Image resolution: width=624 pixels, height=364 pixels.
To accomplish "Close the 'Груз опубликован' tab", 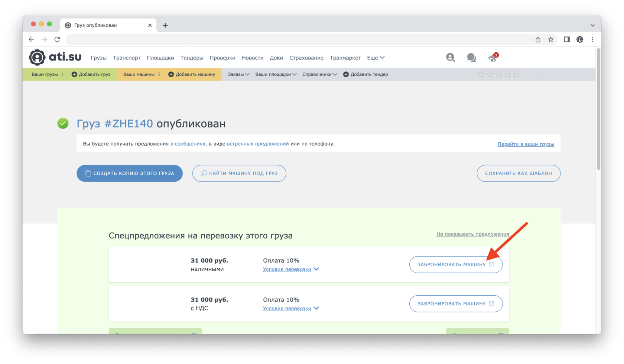I will click(x=150, y=25).
